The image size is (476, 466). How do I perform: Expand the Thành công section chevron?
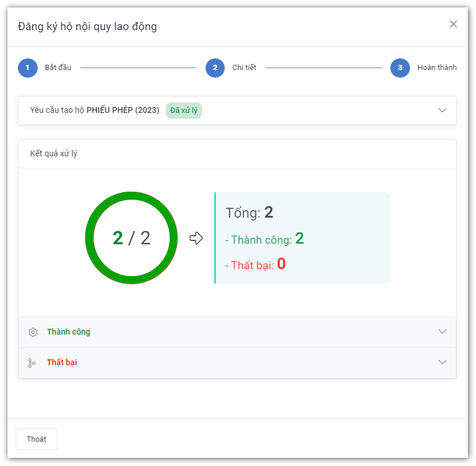coord(442,332)
